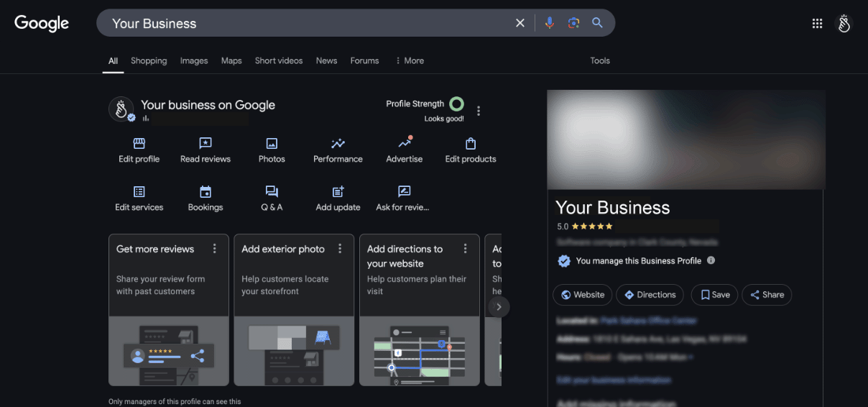Open Bookings settings
Image resolution: width=868 pixels, height=407 pixels.
206,198
